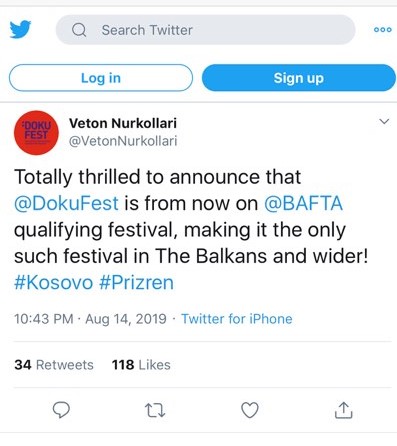Open the three-dot more menu
Screen dimensions: 397x446
click(x=383, y=29)
